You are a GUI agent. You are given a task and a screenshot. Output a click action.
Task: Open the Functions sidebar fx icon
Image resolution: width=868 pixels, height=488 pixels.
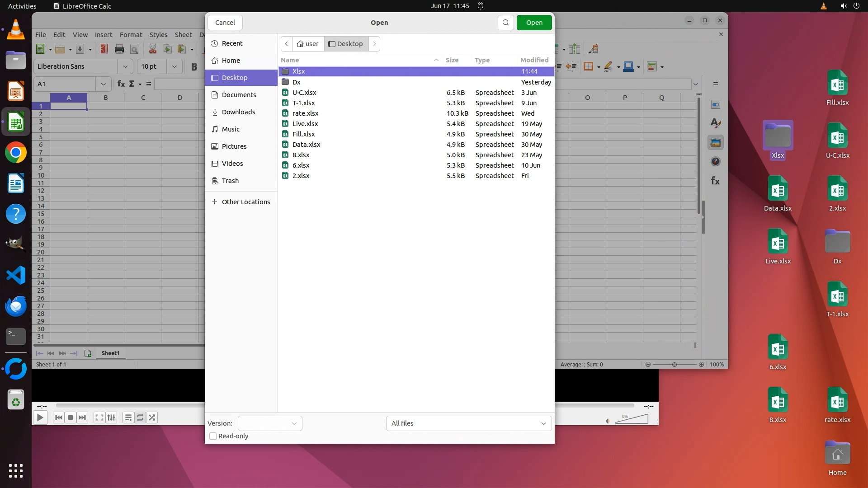715,181
